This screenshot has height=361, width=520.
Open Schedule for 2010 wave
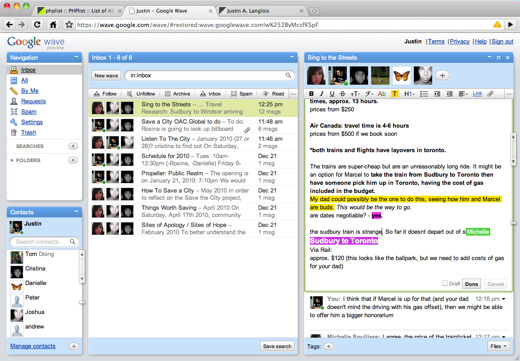193,160
